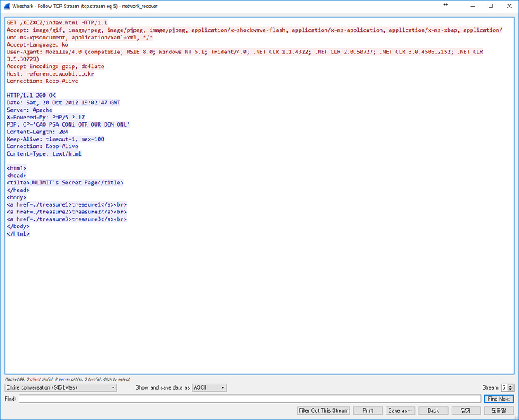The image size is (519, 420).
Task: Click the HTTP/1.1 200 OK response line
Action: tap(31, 96)
